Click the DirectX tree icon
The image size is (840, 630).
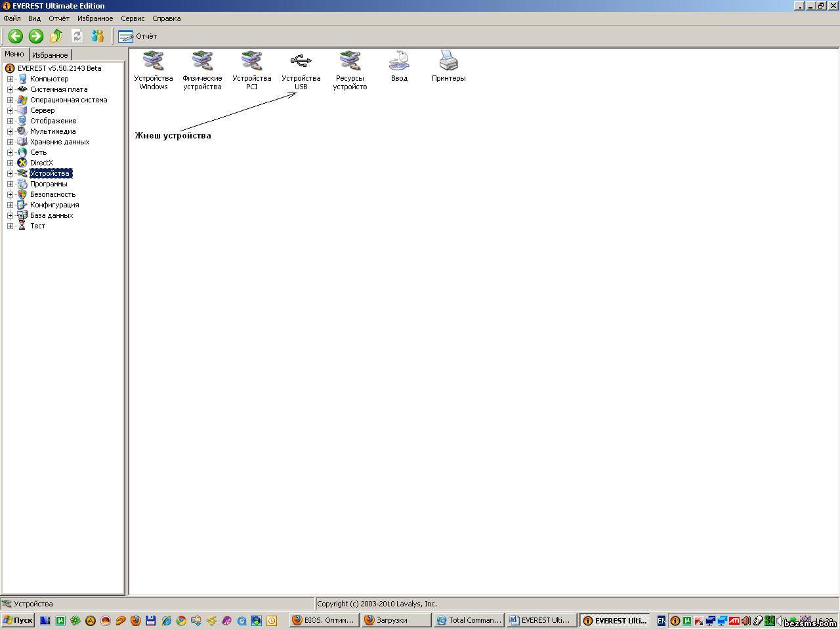[22, 163]
